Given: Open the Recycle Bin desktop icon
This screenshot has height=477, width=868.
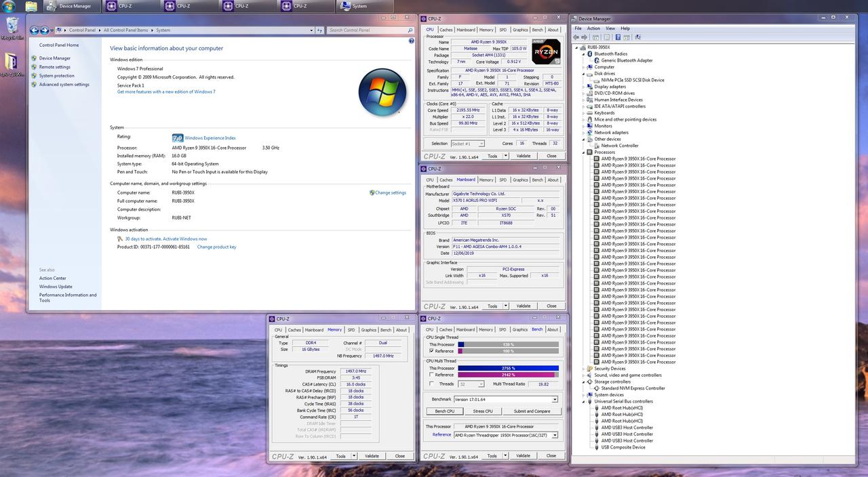Looking at the screenshot, I should [12, 27].
